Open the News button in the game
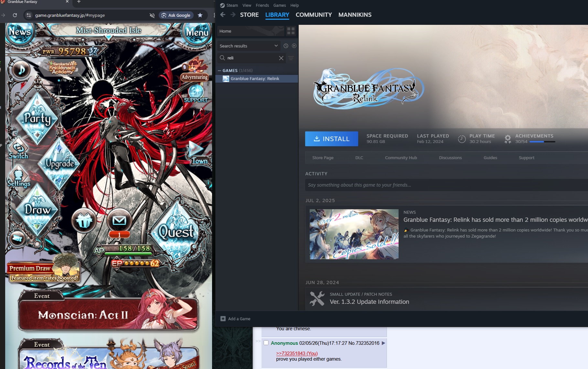The image size is (588, 369). pyautogui.click(x=20, y=33)
